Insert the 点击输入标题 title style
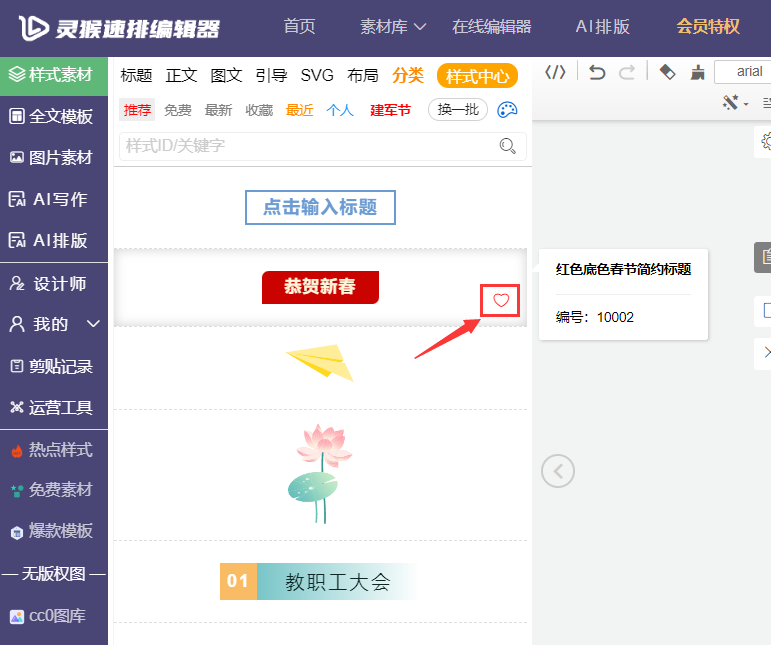Viewport: 771px width, 645px height. click(320, 207)
